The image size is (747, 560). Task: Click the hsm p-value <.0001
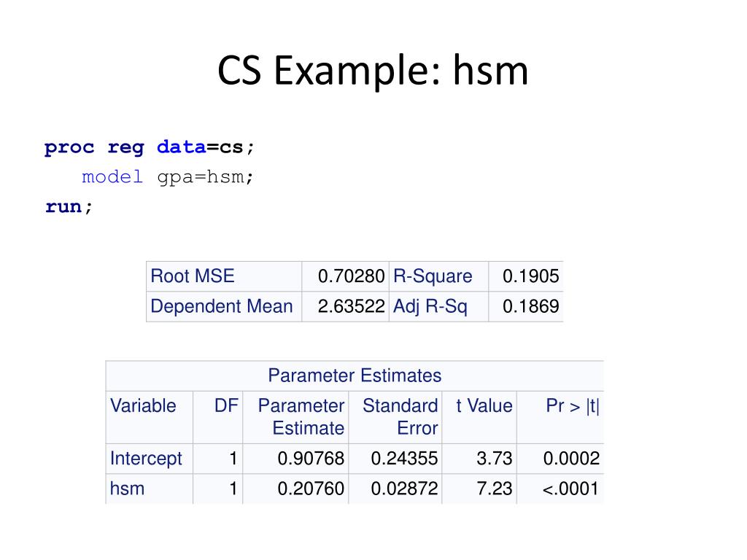[570, 489]
